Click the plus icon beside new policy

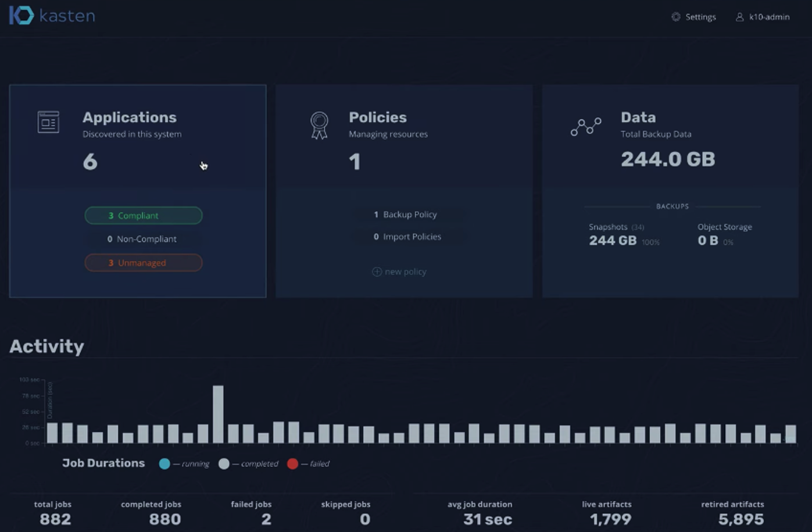point(377,272)
